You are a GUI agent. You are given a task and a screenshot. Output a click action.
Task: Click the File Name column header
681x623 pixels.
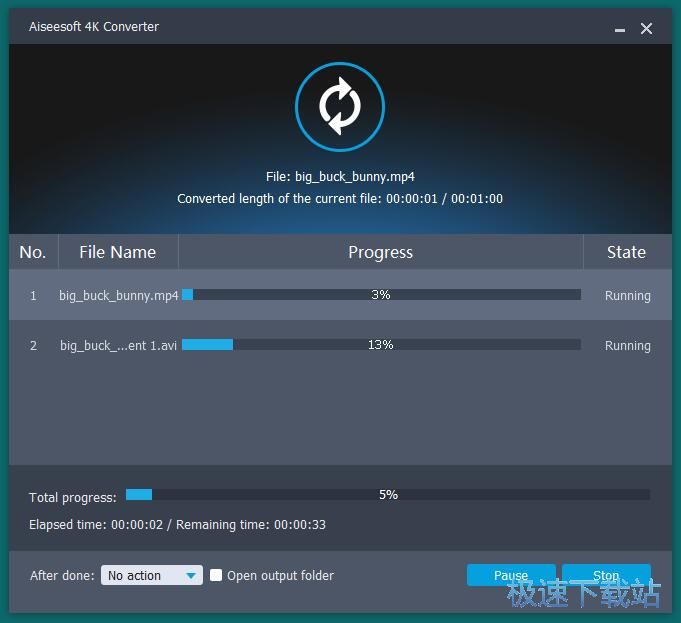click(x=118, y=252)
